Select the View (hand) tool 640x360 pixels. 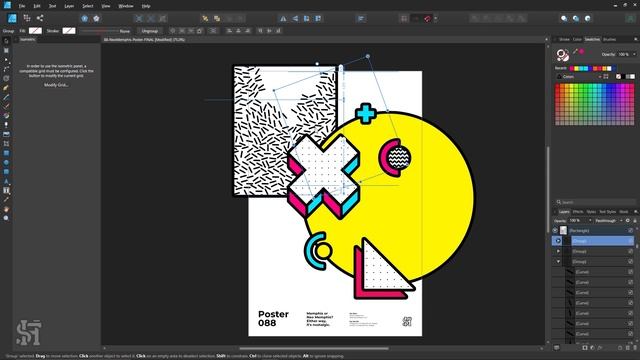click(6, 209)
